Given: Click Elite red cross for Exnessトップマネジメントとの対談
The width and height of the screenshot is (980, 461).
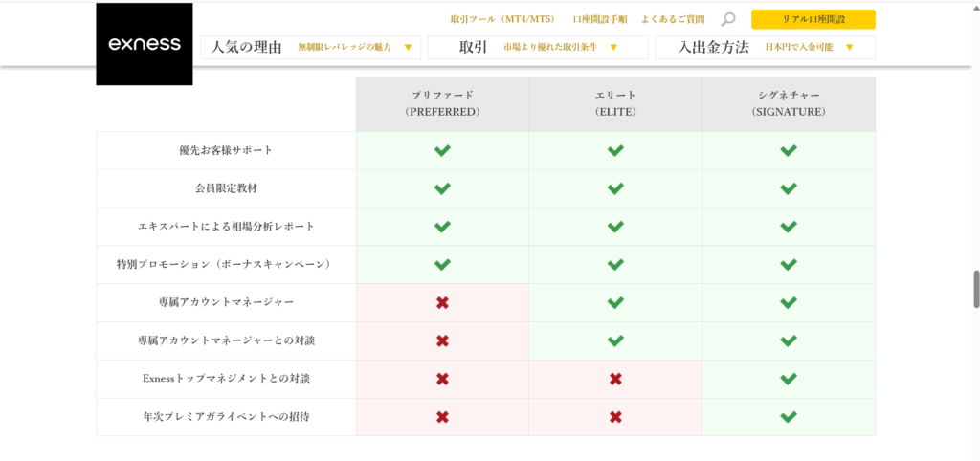Looking at the screenshot, I should [x=615, y=379].
